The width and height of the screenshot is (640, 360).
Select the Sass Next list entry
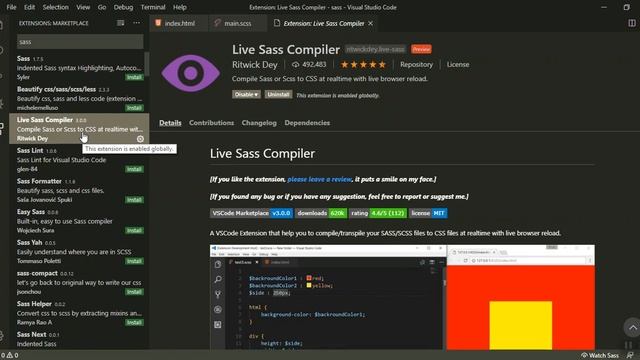click(x=79, y=339)
